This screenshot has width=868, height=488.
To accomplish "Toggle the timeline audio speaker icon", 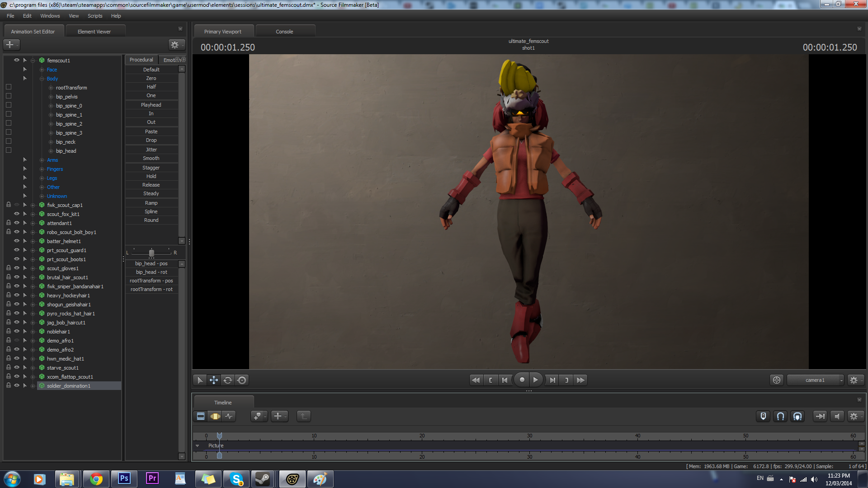I will tap(837, 416).
